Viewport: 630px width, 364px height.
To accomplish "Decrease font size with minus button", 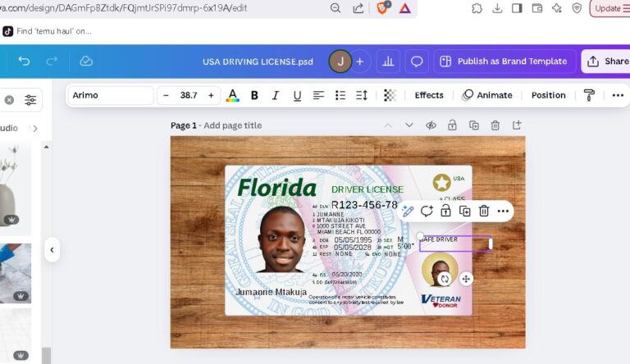I will coord(166,96).
